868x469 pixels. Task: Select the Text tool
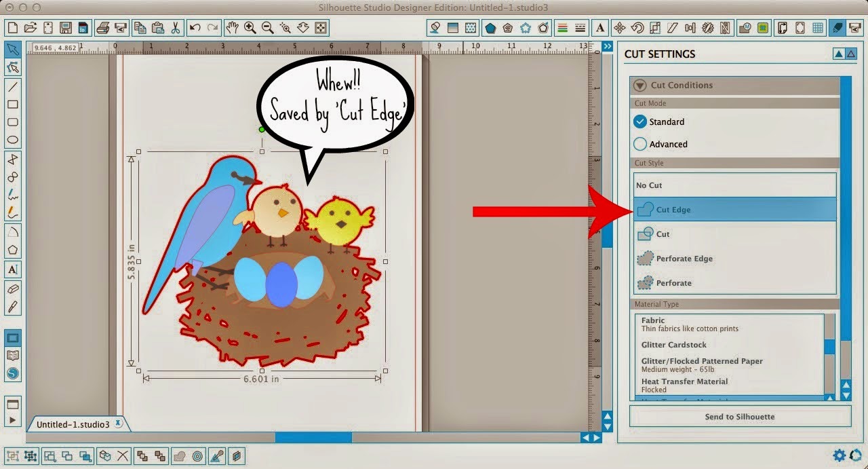[x=12, y=269]
